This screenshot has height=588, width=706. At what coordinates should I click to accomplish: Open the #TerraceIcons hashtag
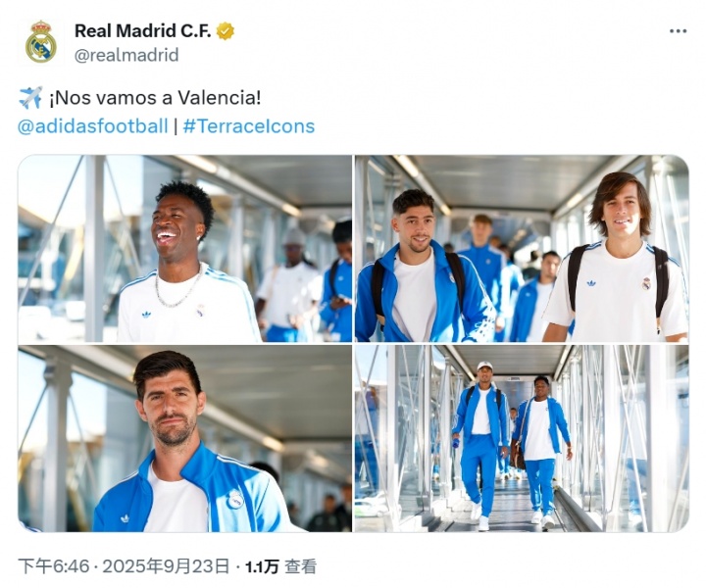(249, 126)
